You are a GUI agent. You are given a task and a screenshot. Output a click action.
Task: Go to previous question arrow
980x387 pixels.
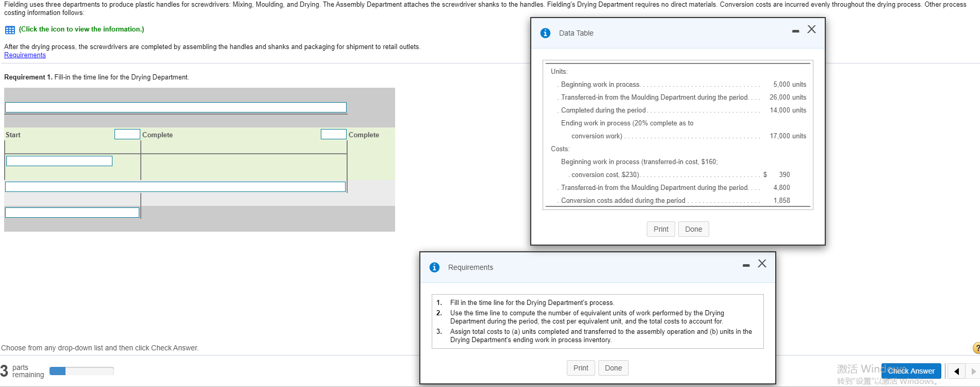[956, 371]
